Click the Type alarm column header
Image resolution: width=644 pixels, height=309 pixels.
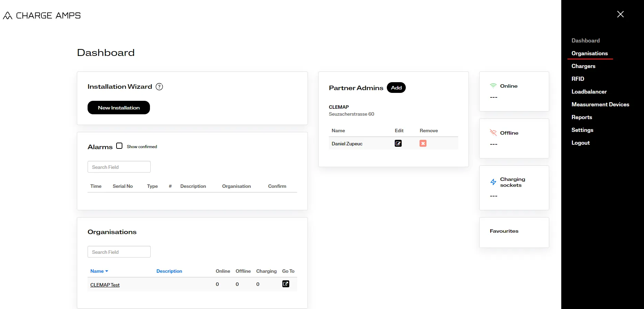click(x=152, y=186)
